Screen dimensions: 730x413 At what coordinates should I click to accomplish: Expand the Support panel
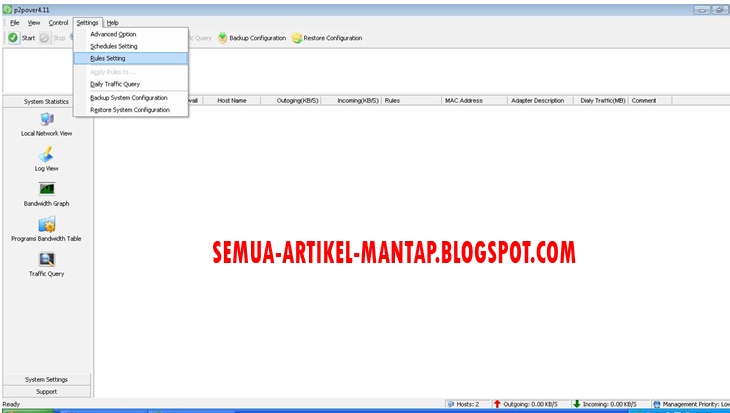point(47,392)
